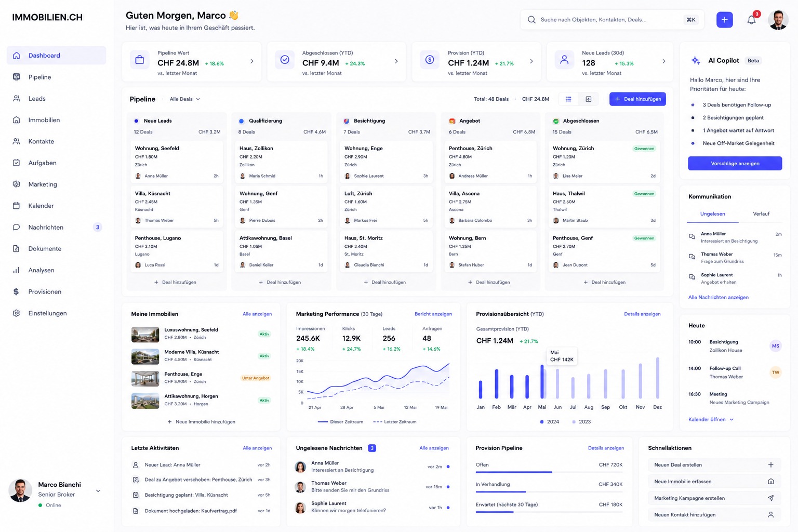The height and width of the screenshot is (532, 798).
Task: Click Marketing Kampagne erstellen send icon
Action: coord(770,498)
